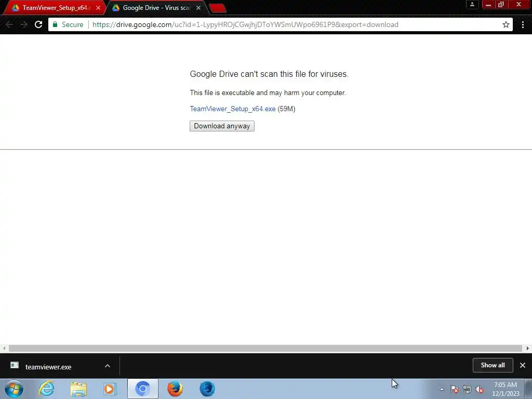This screenshot has height=399, width=532.
Task: Open a new tab with the new-tab button
Action: pos(218,8)
